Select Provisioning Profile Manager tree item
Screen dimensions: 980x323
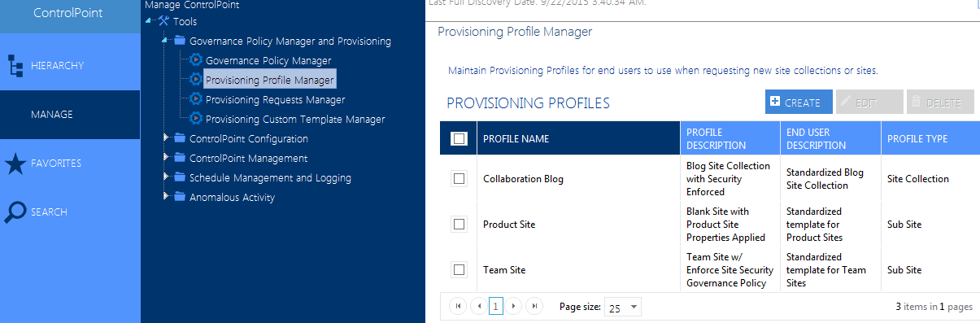pyautogui.click(x=269, y=80)
